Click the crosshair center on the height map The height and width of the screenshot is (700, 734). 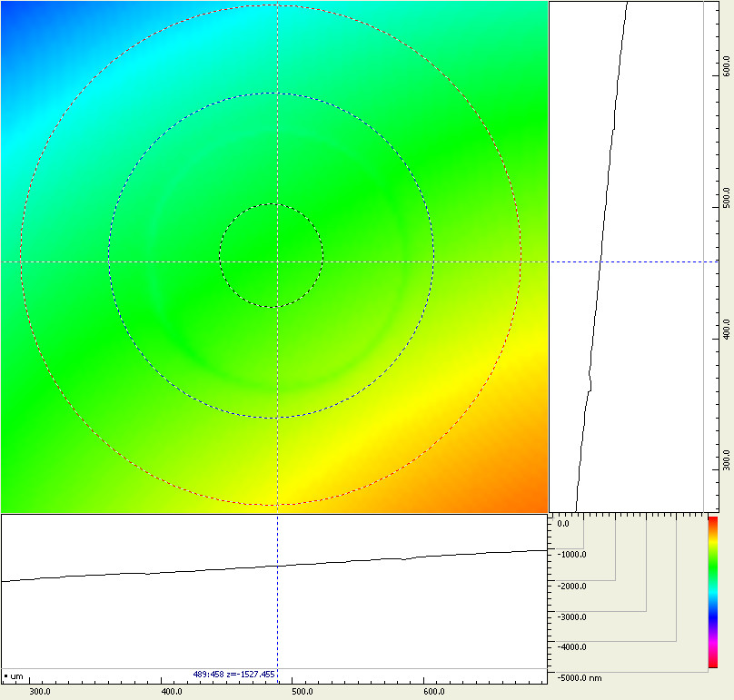277,262
